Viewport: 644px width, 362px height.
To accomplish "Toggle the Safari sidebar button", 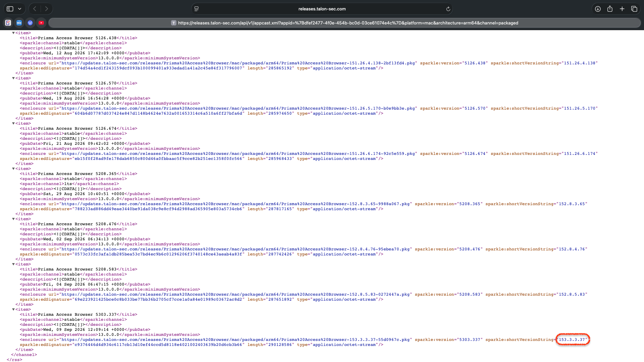I will 10,9.
